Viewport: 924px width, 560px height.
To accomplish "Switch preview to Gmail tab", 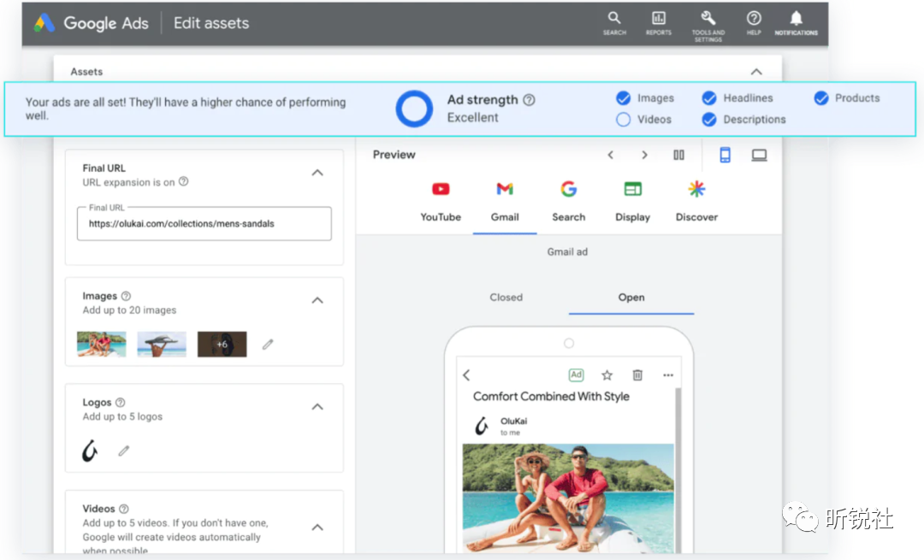I will pyautogui.click(x=505, y=202).
